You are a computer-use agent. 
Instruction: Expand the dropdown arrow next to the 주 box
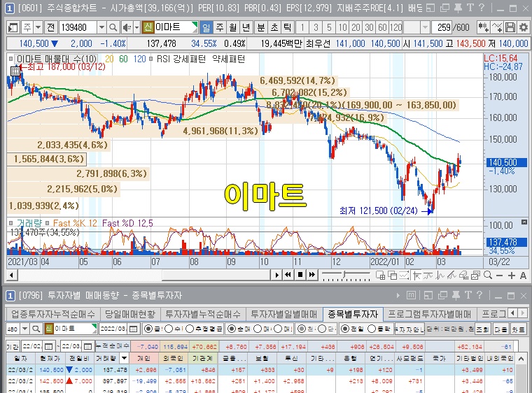pos(38,27)
